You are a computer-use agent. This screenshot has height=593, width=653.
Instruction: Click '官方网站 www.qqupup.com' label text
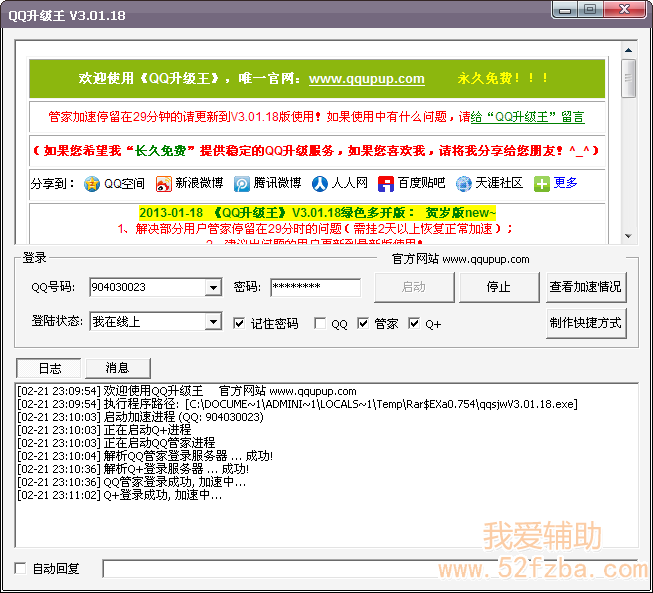pyautogui.click(x=461, y=259)
